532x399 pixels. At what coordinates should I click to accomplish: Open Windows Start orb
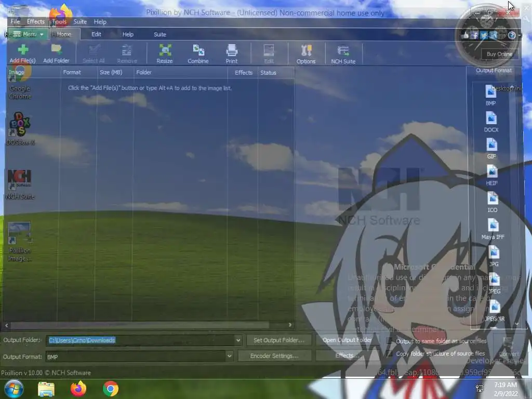pyautogui.click(x=14, y=389)
